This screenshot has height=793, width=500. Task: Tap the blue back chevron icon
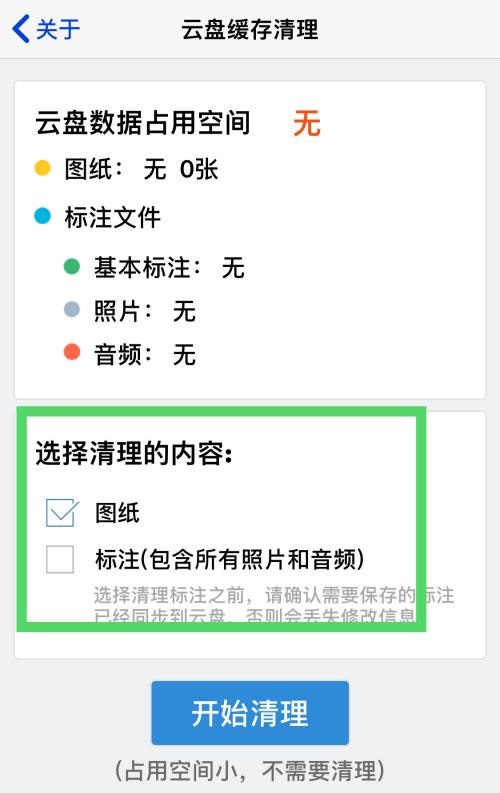[21, 28]
